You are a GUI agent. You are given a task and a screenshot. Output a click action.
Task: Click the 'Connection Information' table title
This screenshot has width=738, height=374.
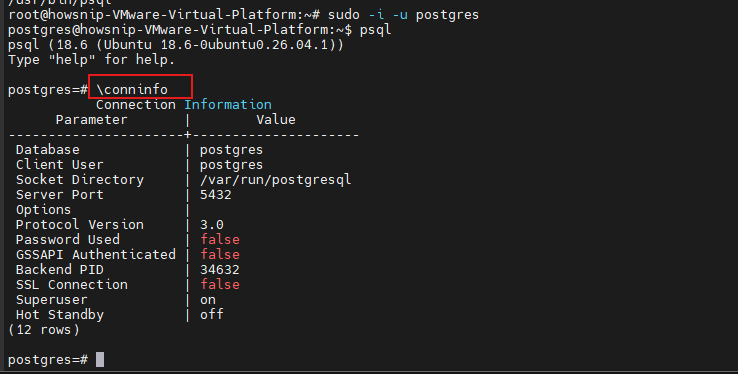pos(184,104)
